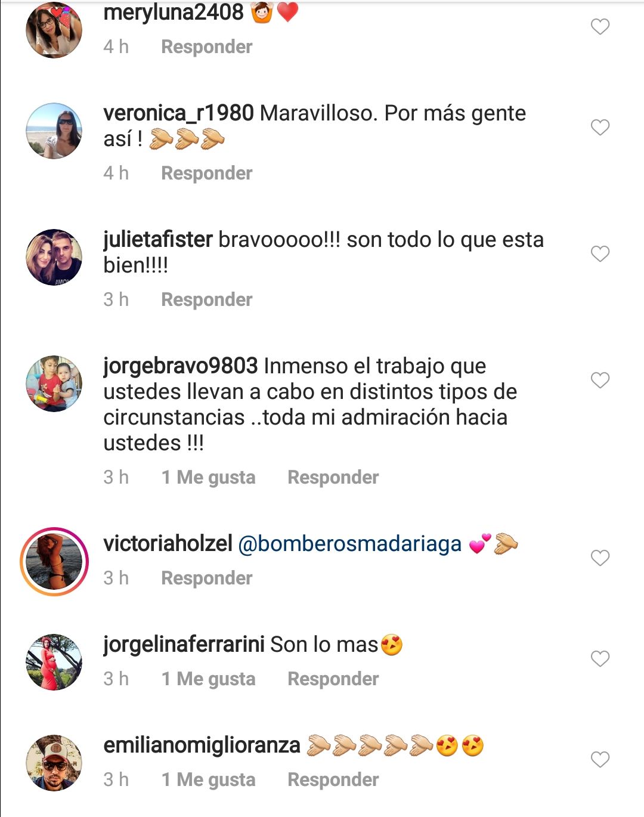
Task: Reply to julietafister's comment
Action: coord(207,299)
